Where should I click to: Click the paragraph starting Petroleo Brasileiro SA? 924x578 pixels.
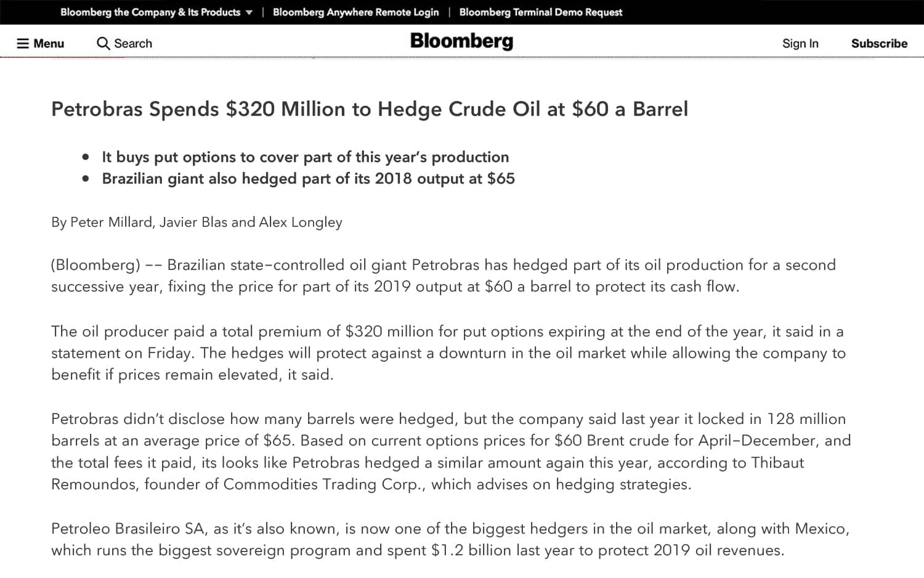point(450,539)
